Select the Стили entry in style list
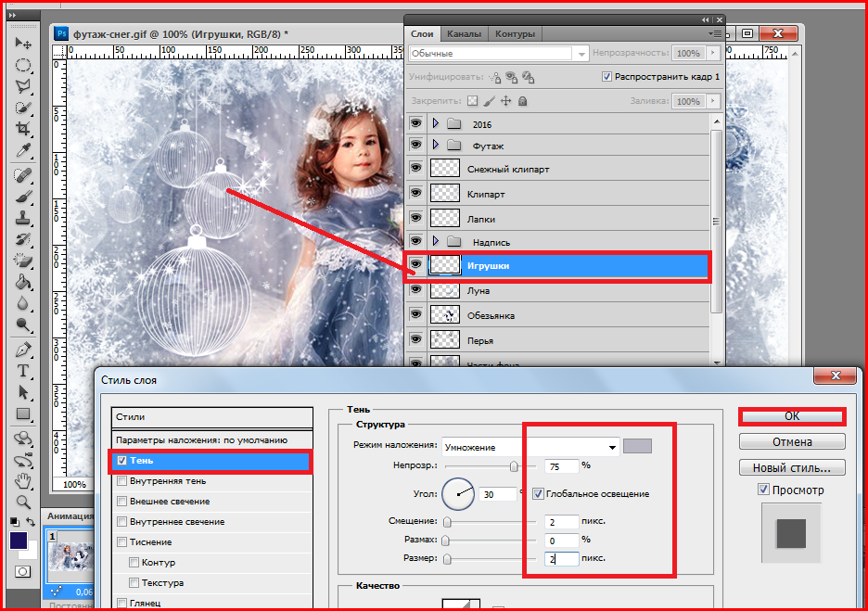The width and height of the screenshot is (868, 611). point(212,416)
